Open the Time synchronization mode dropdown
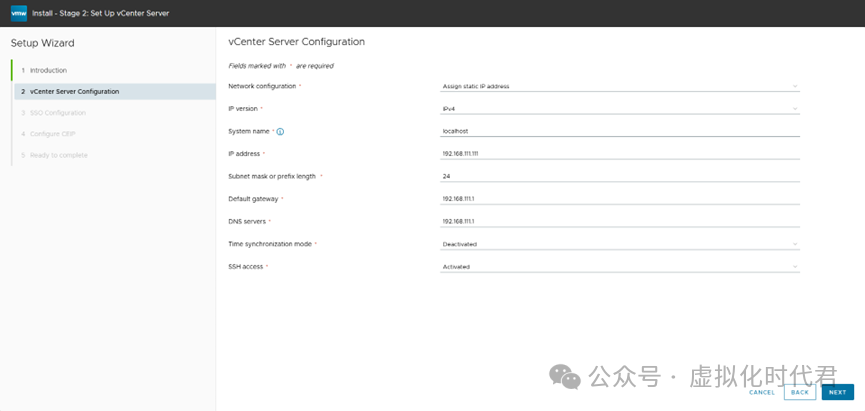Viewport: 865px width, 411px height. tap(620, 244)
